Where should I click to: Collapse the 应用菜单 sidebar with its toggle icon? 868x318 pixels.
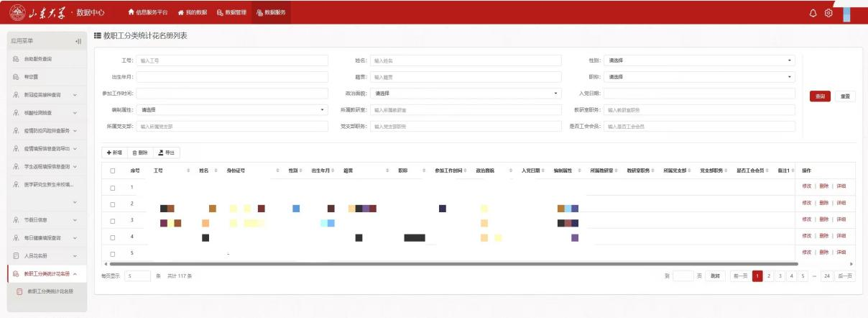(78, 41)
